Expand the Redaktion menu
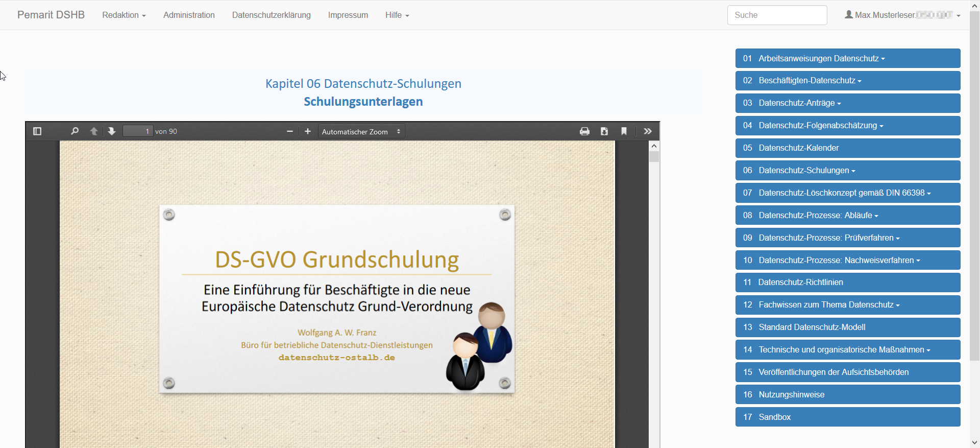The width and height of the screenshot is (980, 448). [x=124, y=15]
